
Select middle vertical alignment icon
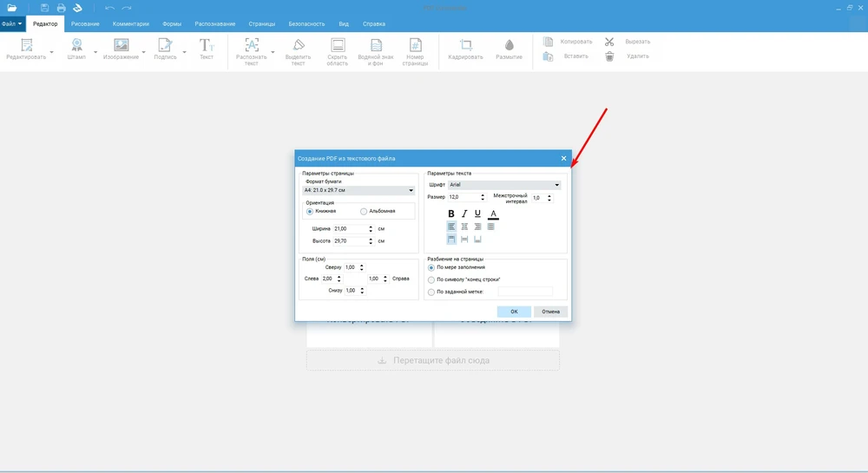point(464,240)
